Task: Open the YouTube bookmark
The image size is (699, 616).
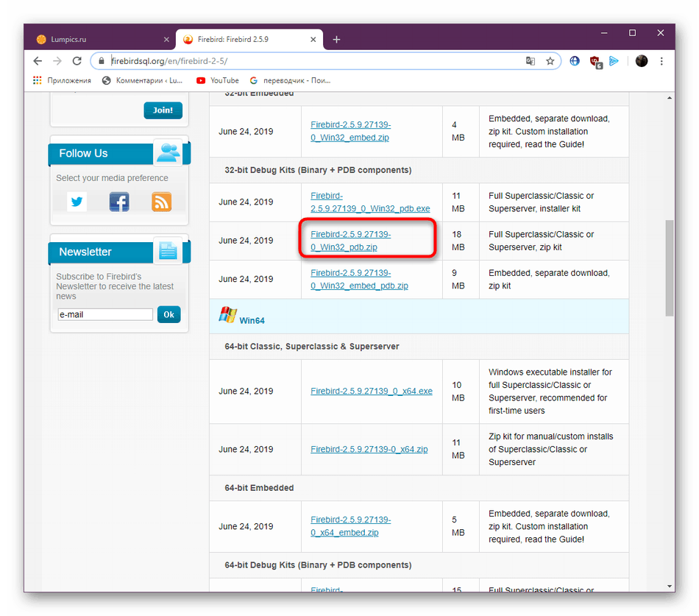Action: coord(218,80)
